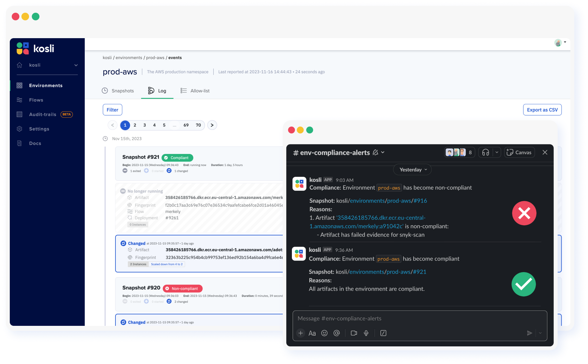Click 'Scaled down from 4 to 2' label
Viewport: 588px width, 364px height.
[x=167, y=265]
